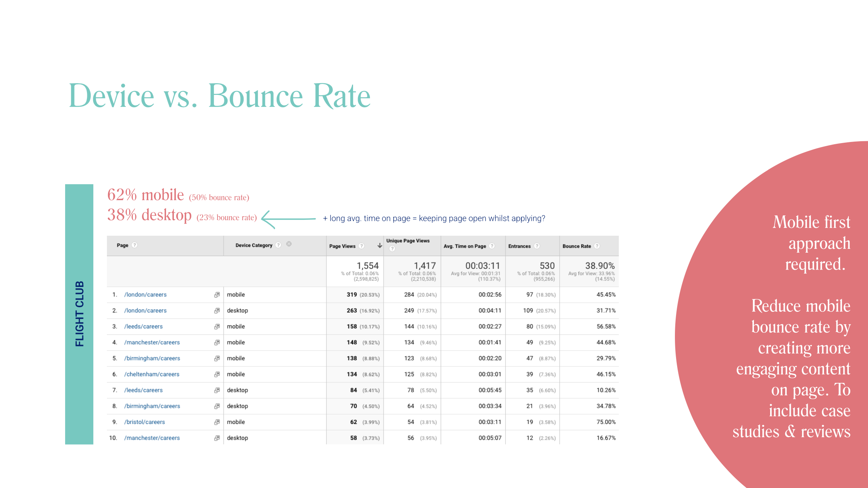
Task: Click the mobile device cell in row 9
Action: click(x=236, y=422)
